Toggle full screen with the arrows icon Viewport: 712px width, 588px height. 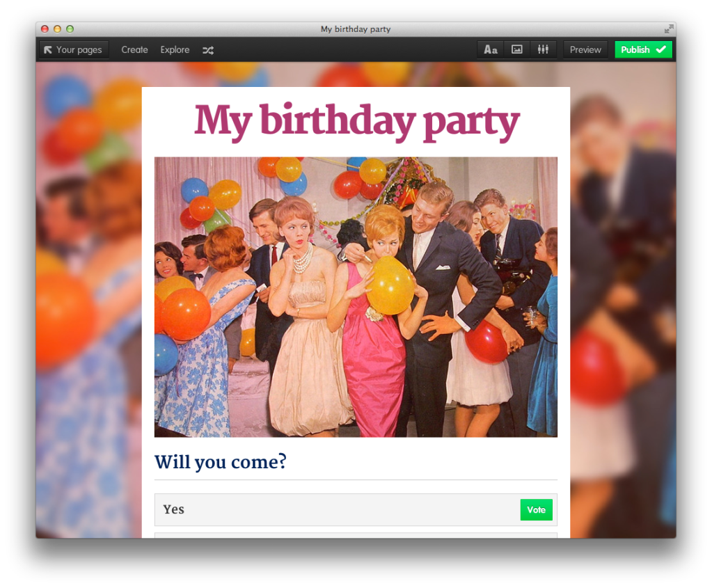(668, 29)
